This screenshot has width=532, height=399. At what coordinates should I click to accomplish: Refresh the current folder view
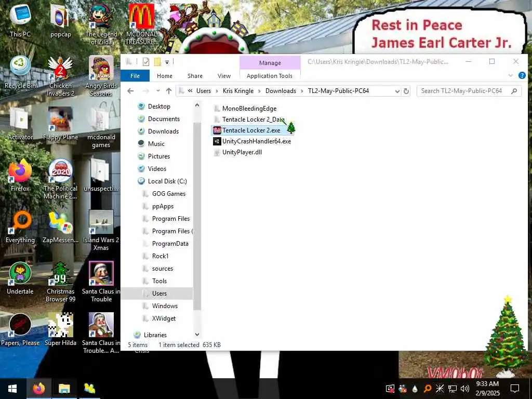click(x=406, y=91)
